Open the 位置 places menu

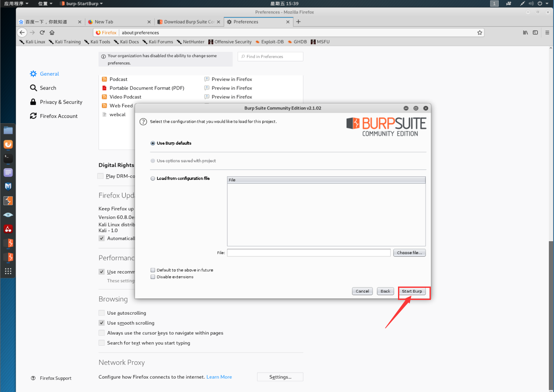pos(45,3)
